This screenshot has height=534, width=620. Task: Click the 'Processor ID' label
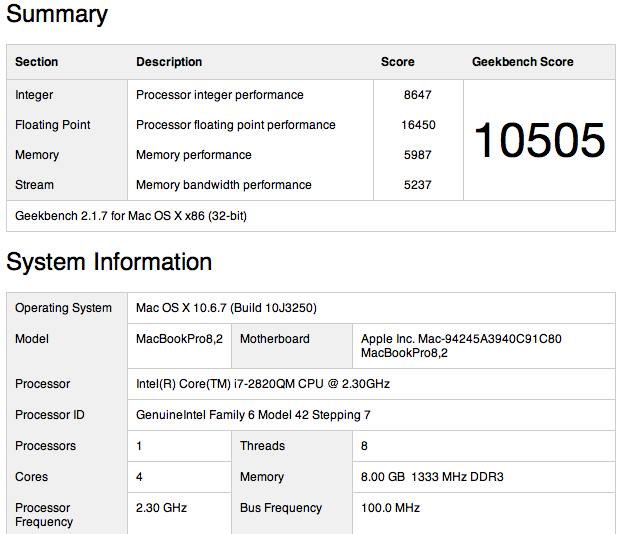click(49, 415)
